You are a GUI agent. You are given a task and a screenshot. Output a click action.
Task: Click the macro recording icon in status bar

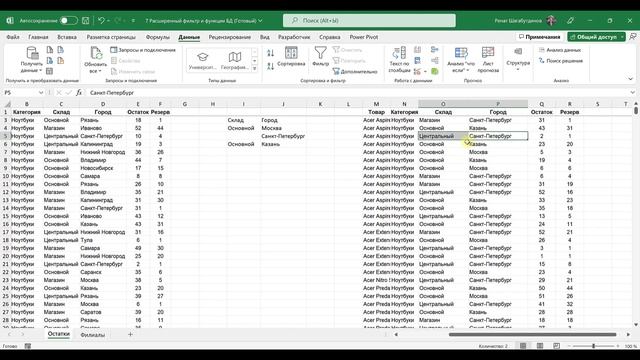27,346
